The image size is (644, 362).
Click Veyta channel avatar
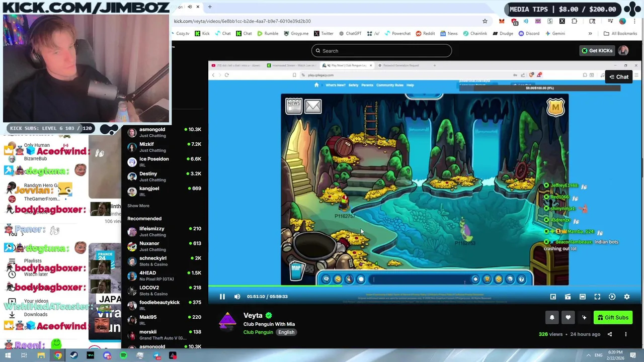click(x=227, y=322)
